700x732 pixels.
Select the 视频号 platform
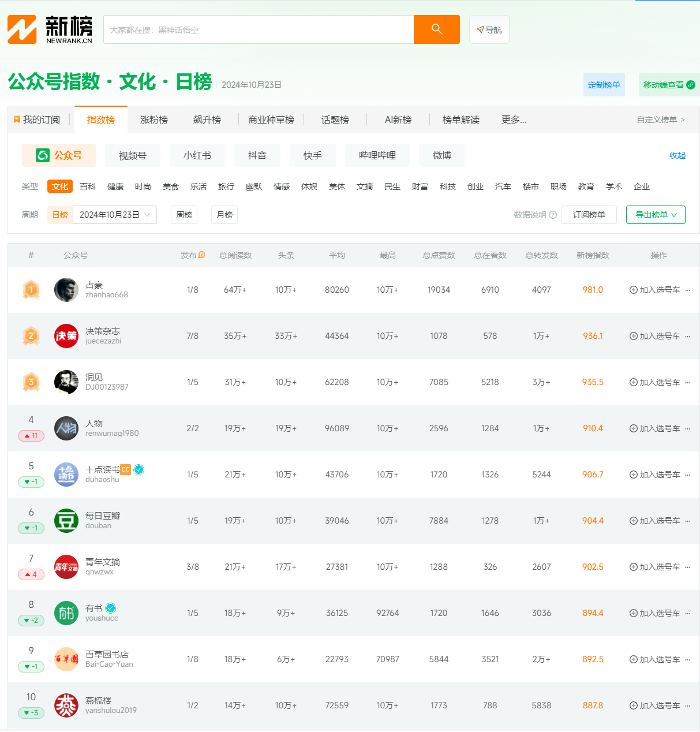(133, 155)
